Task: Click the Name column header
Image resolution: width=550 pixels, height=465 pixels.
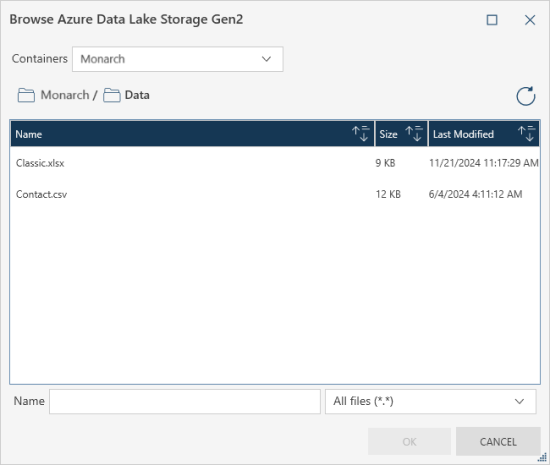Action: coord(193,134)
